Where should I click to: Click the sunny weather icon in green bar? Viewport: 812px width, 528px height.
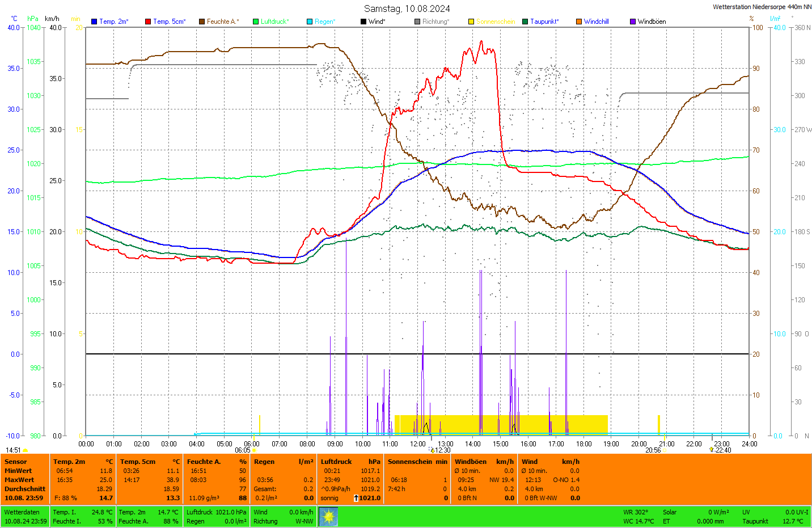click(x=328, y=517)
